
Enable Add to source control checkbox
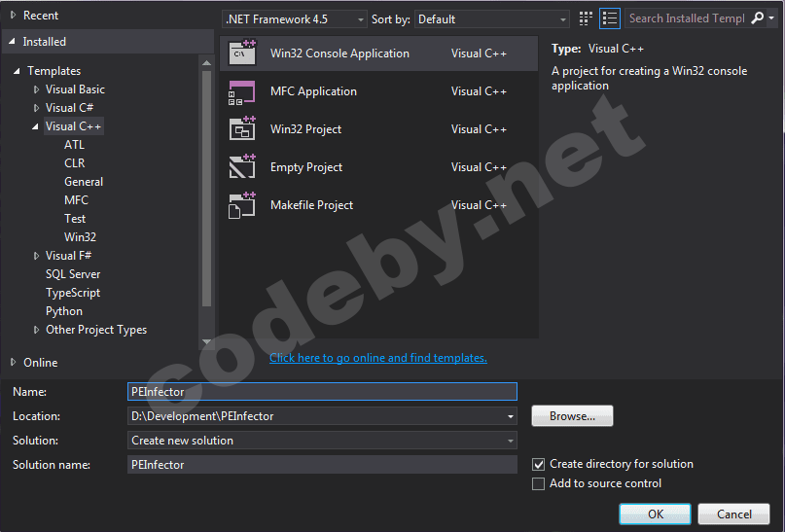point(538,484)
